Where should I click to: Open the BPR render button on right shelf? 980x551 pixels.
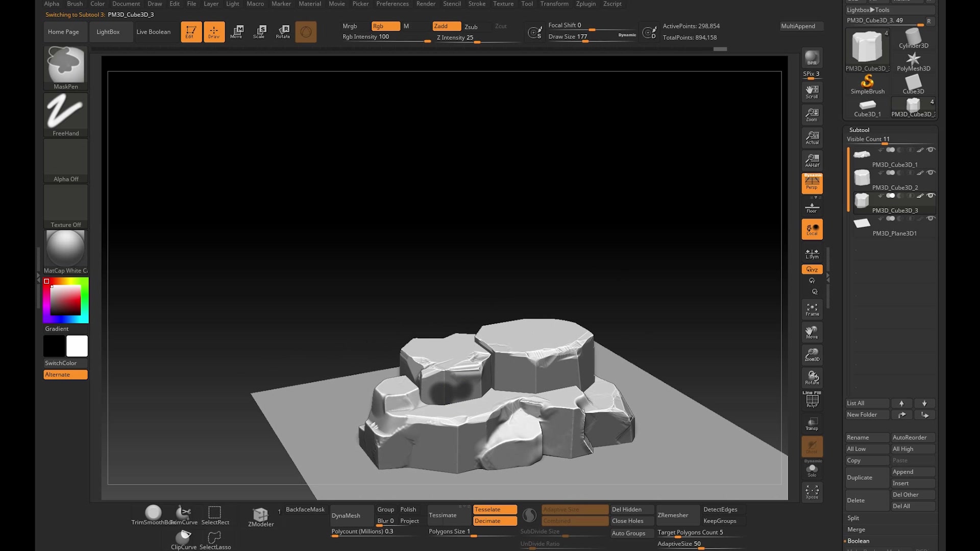coord(811,57)
